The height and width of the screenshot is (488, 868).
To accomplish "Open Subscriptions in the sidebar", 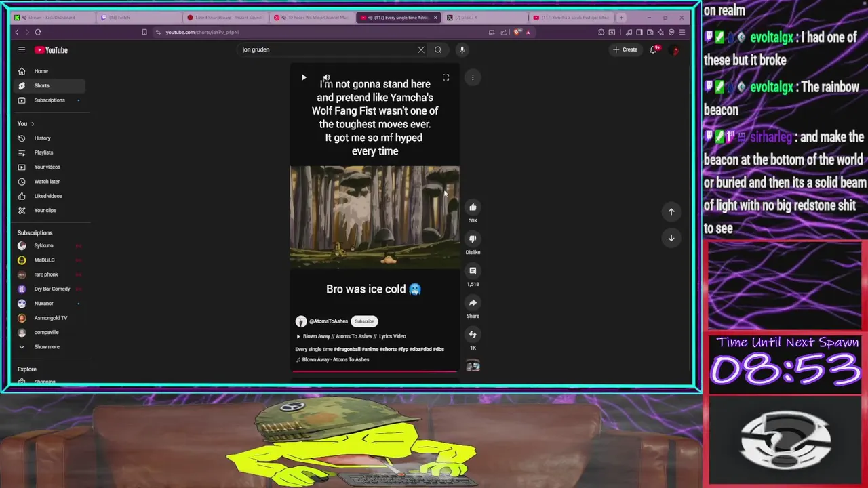I will tap(49, 100).
